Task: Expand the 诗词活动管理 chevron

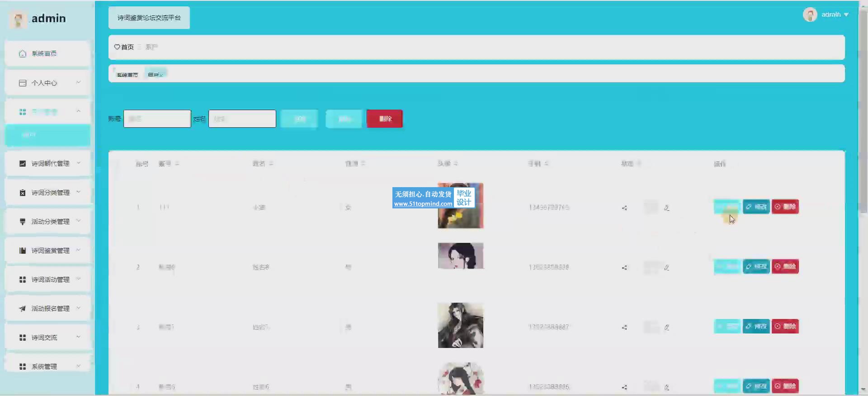Action: coord(78,279)
